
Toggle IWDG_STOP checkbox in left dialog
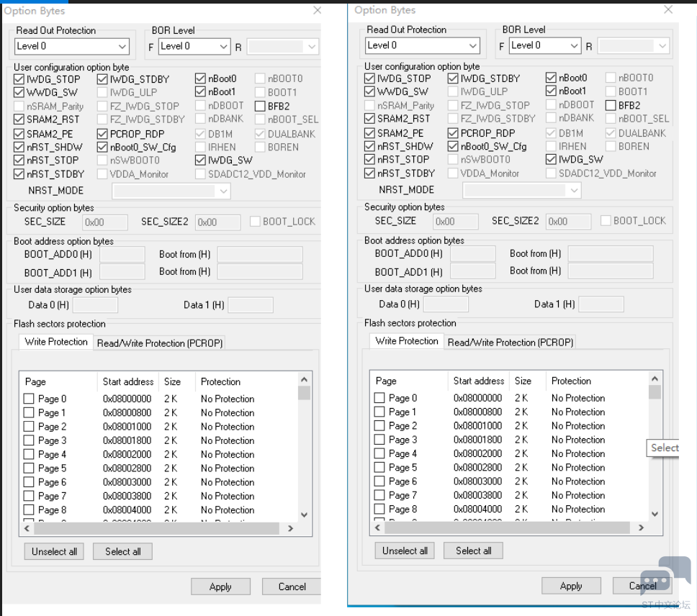point(19,79)
